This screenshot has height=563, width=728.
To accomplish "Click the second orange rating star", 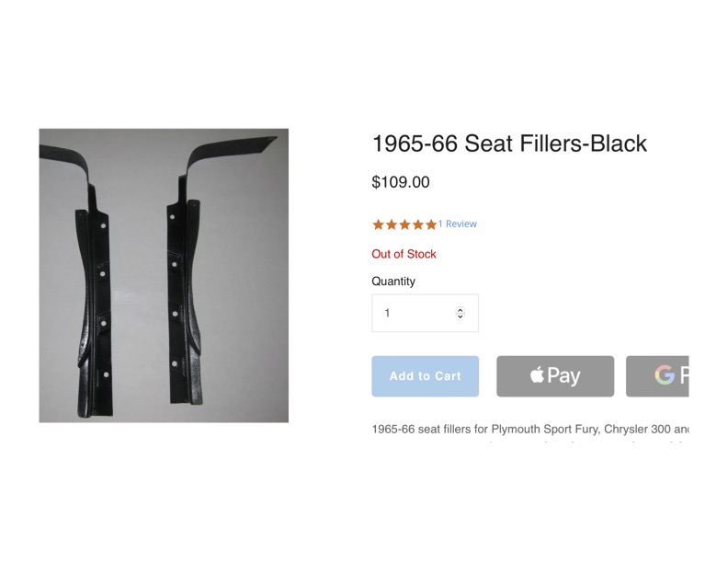I will click(391, 224).
